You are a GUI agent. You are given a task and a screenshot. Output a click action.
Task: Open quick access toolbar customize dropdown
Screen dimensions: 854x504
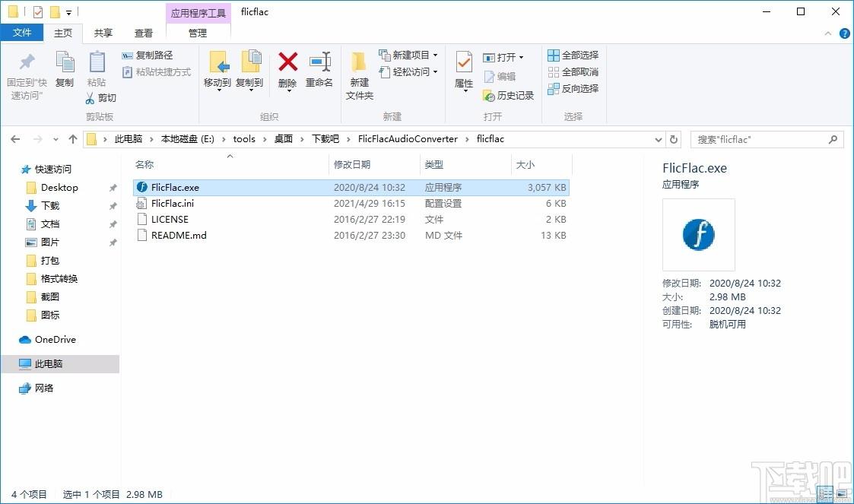tap(68, 12)
